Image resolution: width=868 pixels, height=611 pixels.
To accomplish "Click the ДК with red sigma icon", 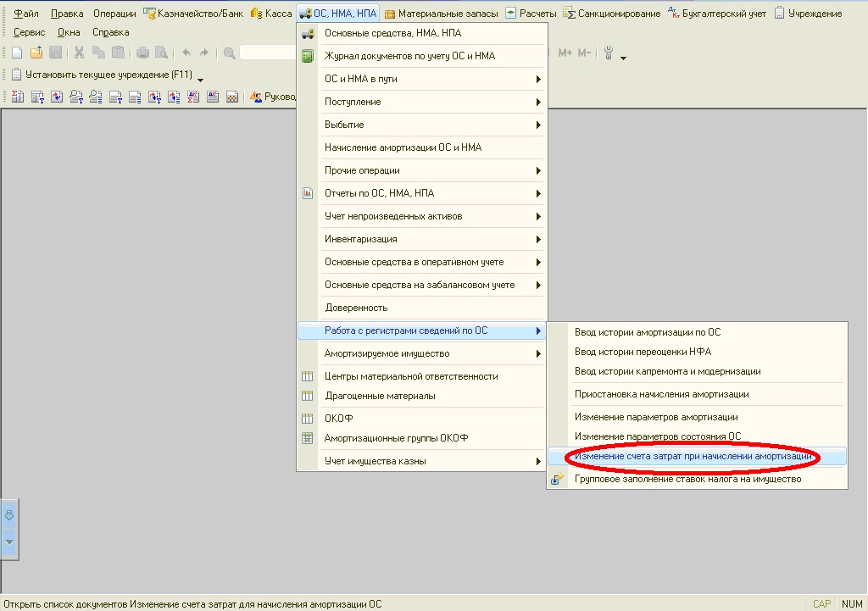I will [193, 97].
